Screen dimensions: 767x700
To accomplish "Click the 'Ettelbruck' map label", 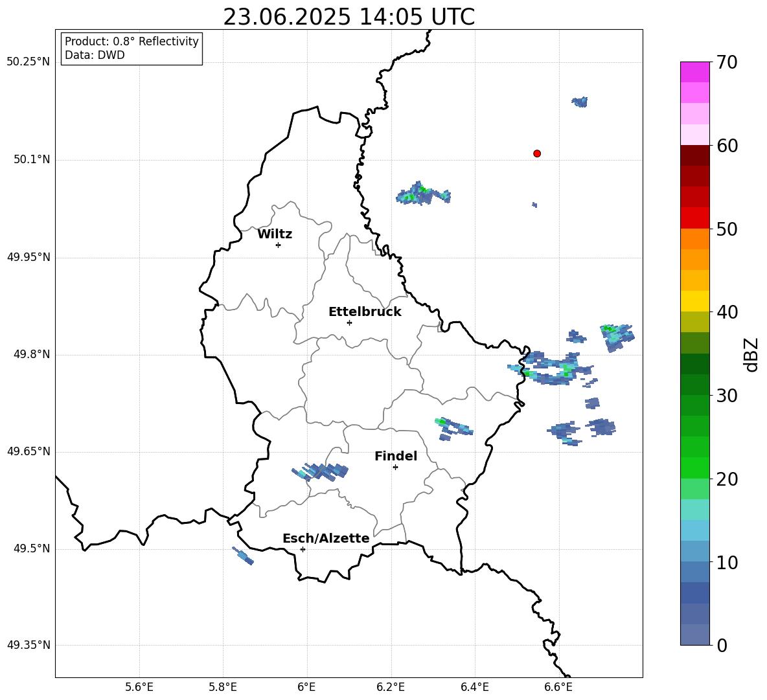I will click(365, 312).
